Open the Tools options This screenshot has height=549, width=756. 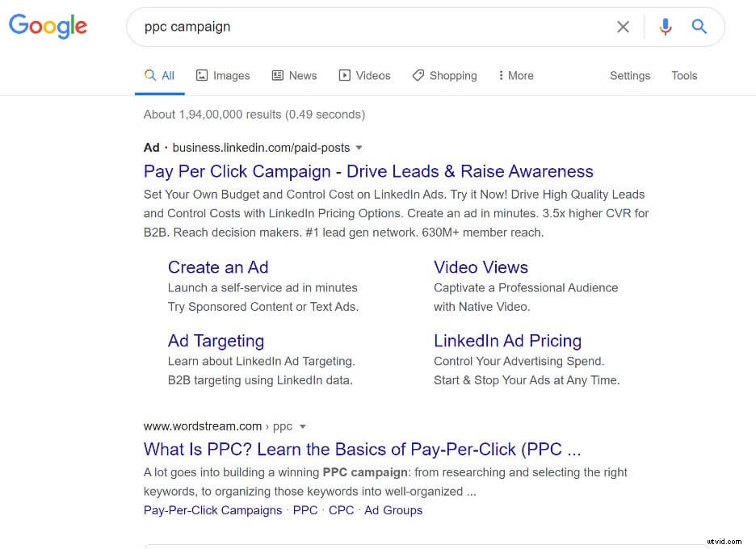tap(684, 75)
